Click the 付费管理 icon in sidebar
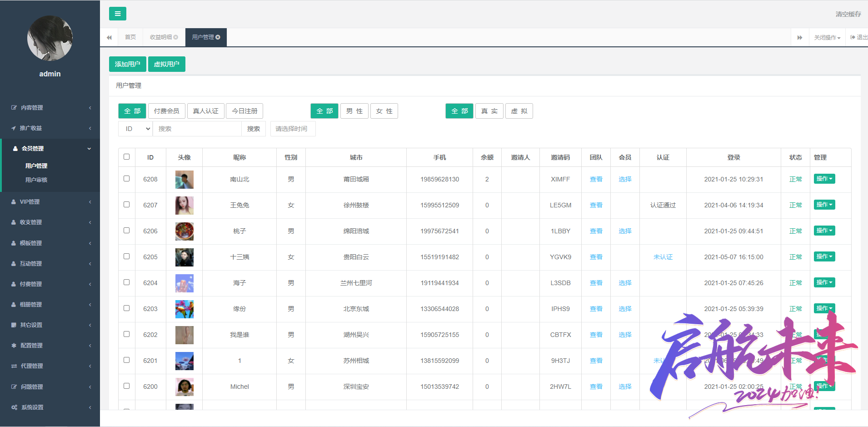Screen dimensions: 868x427 pos(14,284)
